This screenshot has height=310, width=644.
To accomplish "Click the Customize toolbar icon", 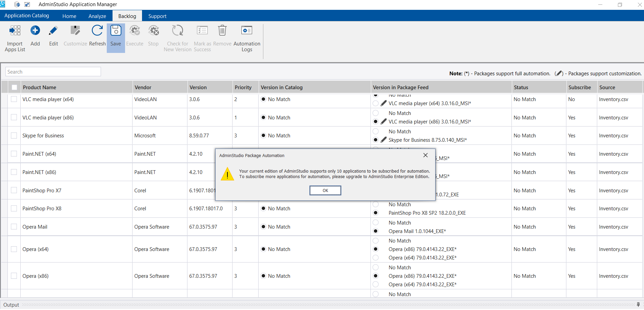I will [x=75, y=31].
